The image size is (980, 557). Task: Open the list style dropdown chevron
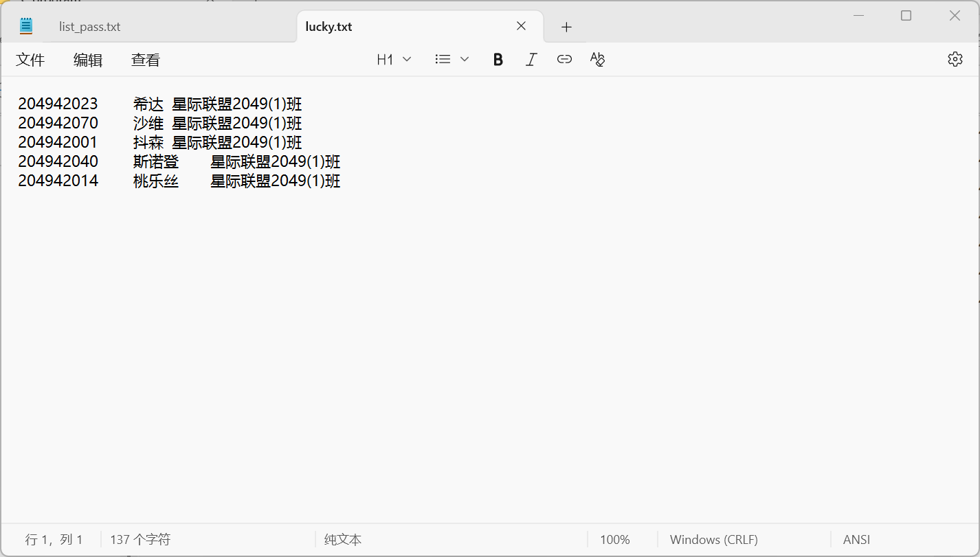(x=465, y=59)
